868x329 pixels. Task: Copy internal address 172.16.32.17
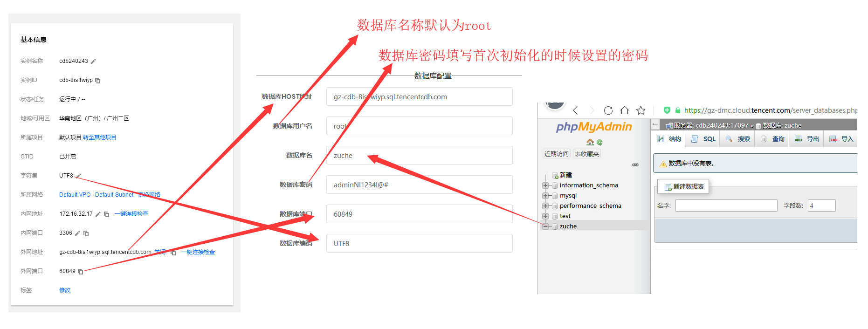point(106,214)
